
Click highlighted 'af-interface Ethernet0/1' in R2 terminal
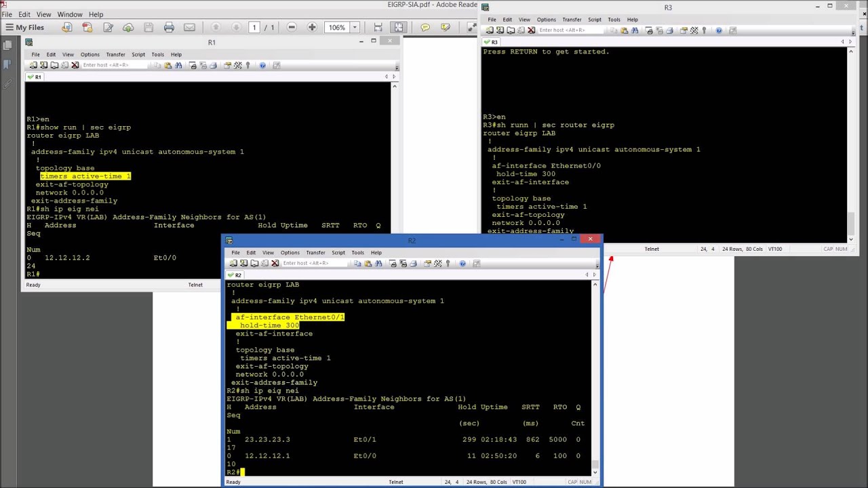pos(290,317)
